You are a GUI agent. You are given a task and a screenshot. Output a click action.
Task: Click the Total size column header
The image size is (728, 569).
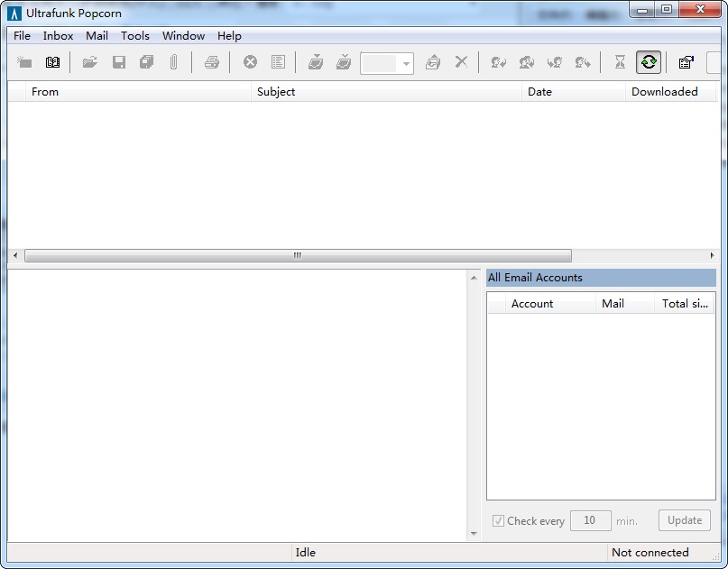(x=685, y=304)
